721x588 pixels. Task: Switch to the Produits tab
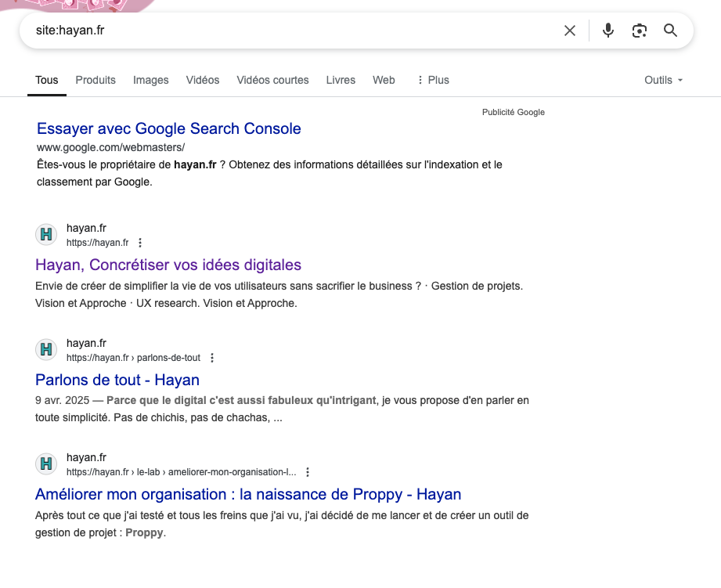(96, 80)
